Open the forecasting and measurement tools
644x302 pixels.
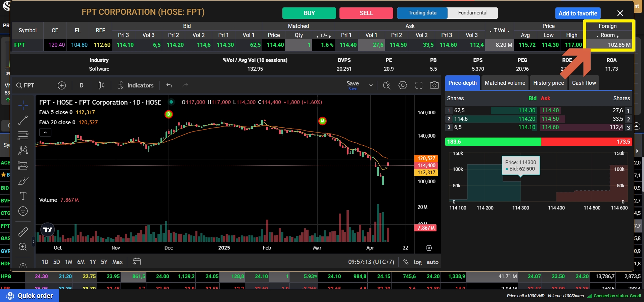[23, 166]
